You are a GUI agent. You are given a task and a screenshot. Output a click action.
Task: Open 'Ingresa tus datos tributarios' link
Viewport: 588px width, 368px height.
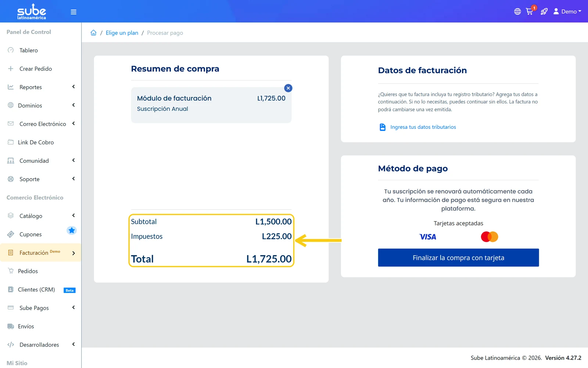pos(423,127)
